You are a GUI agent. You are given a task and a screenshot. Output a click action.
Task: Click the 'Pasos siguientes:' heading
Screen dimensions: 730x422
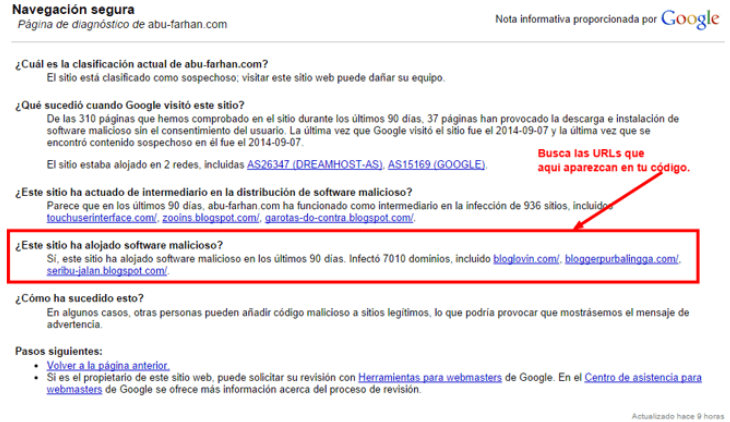tap(59, 351)
